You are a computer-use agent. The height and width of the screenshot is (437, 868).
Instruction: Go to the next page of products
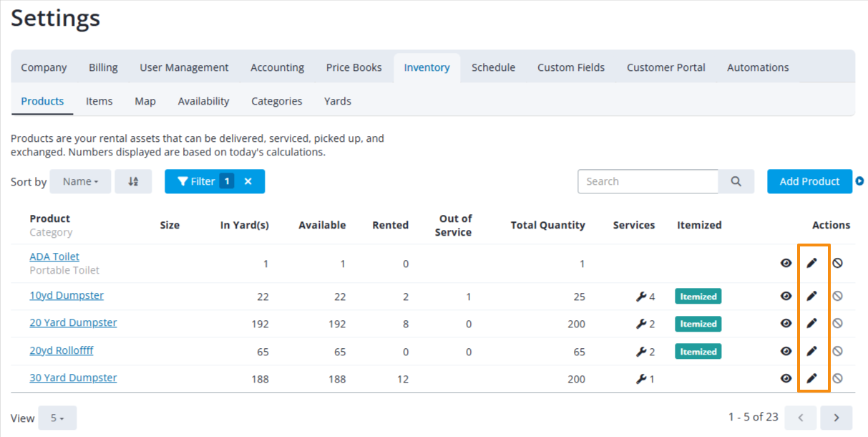click(836, 417)
